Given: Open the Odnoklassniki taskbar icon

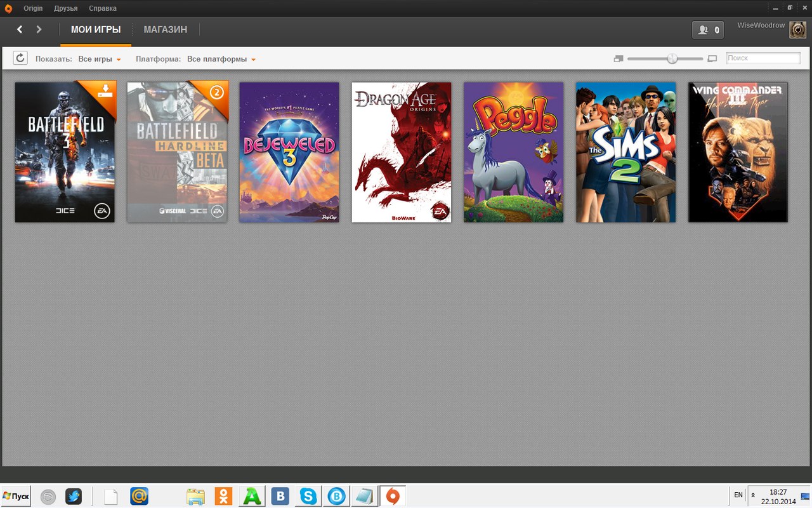Looking at the screenshot, I should click(x=223, y=496).
